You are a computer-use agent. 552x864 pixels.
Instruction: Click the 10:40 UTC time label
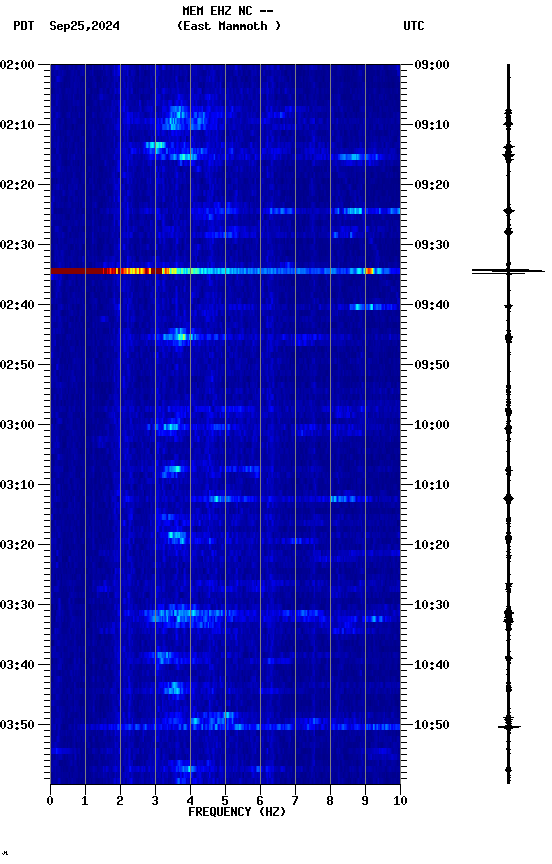432,665
